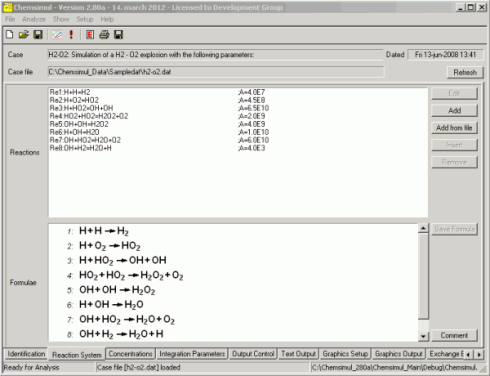
Task: Open the Show menu
Action: point(61,19)
